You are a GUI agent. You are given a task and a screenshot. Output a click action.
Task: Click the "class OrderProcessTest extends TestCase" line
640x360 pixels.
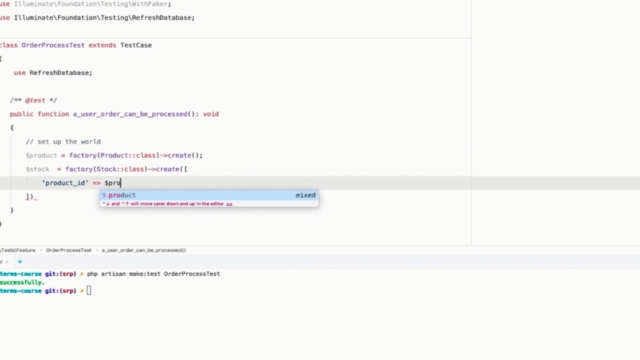pos(76,45)
